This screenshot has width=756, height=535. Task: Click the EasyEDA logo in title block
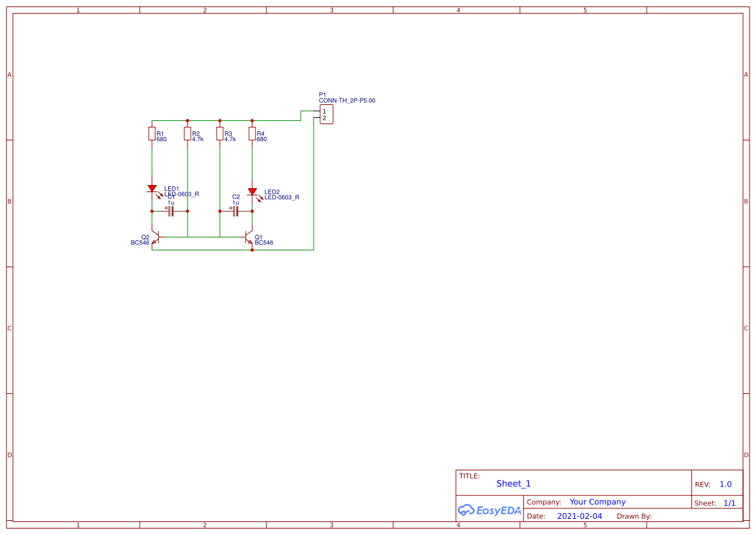[490, 510]
